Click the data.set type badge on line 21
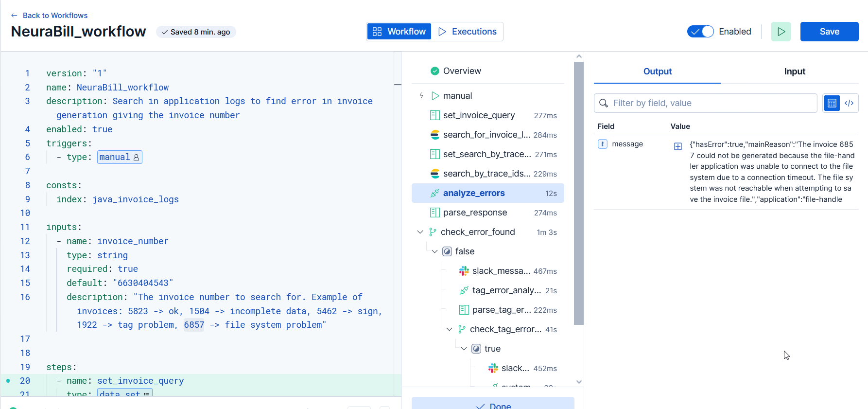Image resolution: width=868 pixels, height=409 pixels. click(x=125, y=393)
